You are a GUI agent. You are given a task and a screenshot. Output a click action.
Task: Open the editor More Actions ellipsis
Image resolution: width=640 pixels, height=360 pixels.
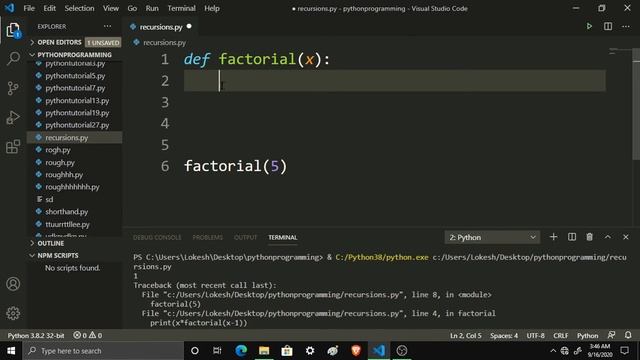626,27
